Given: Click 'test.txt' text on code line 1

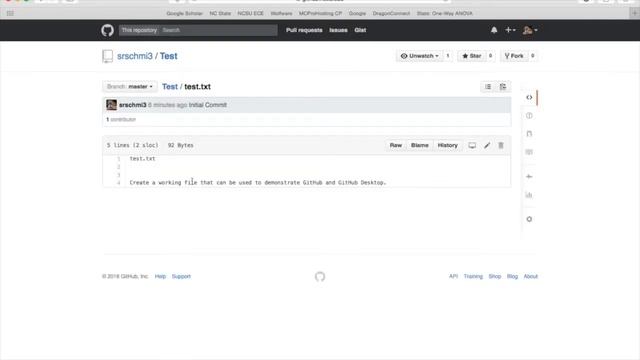Looking at the screenshot, I should click(142, 159).
